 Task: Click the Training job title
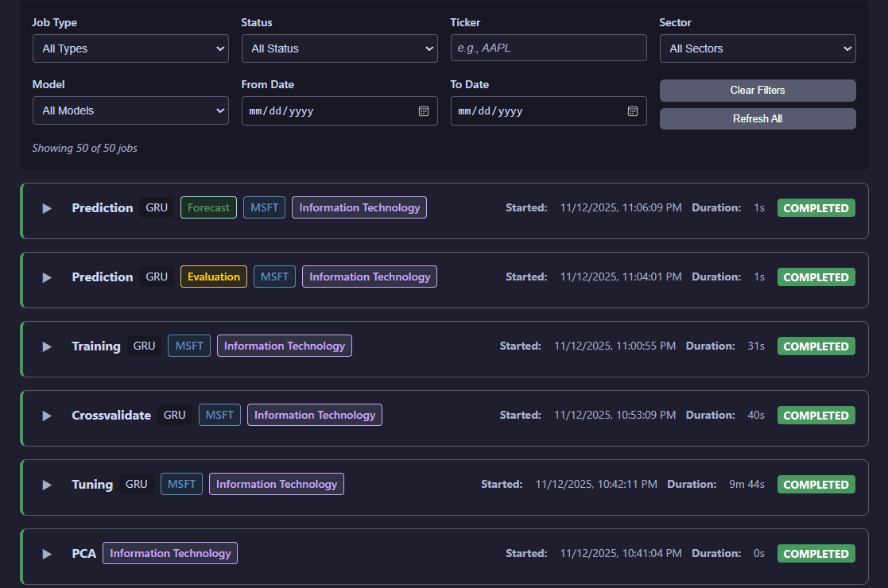click(96, 346)
